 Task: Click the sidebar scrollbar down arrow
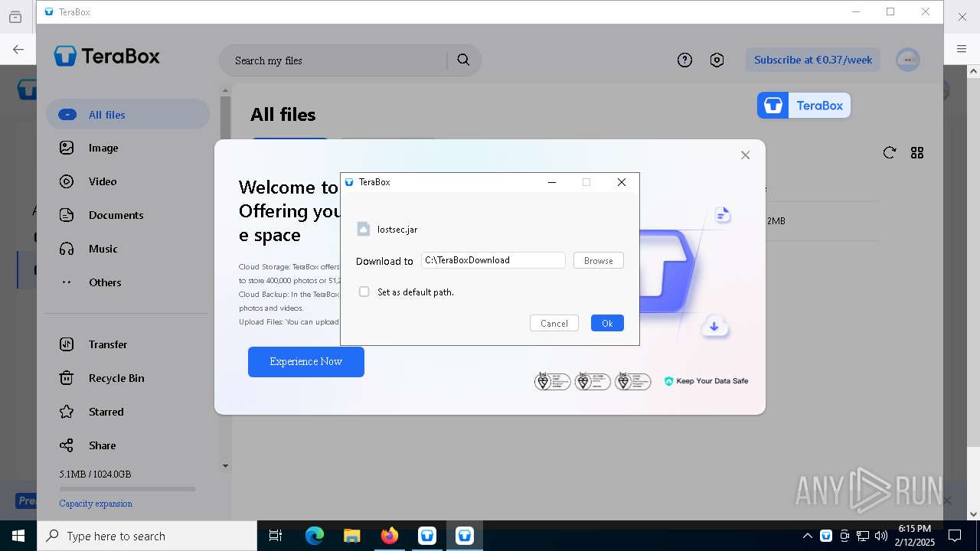(225, 465)
